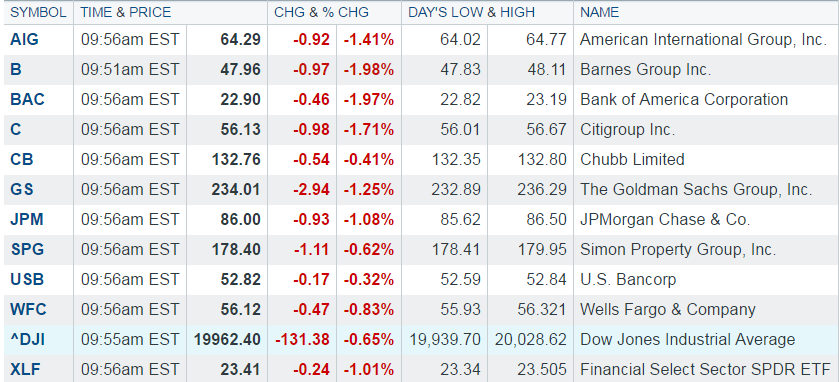Sort by TIME & PRICE column header
839x382 pixels.
click(x=126, y=12)
